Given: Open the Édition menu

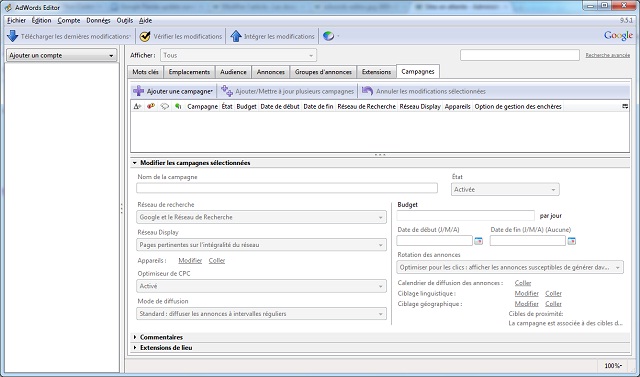Looking at the screenshot, I should tap(41, 20).
